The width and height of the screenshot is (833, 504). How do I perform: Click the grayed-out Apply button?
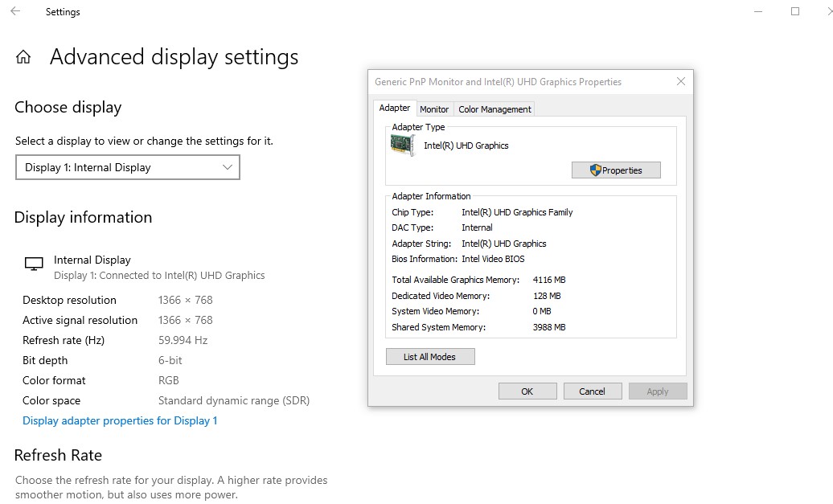(x=658, y=391)
